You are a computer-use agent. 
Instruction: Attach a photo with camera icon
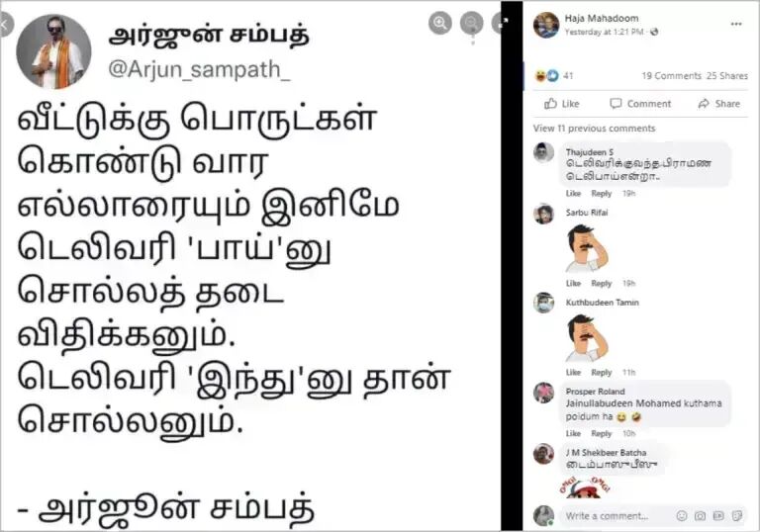(x=700, y=516)
